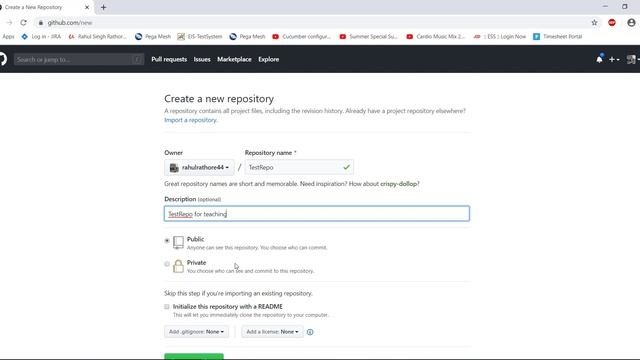
Task: Open the Rahul Singh Rathor bookmark
Action: tap(98, 36)
